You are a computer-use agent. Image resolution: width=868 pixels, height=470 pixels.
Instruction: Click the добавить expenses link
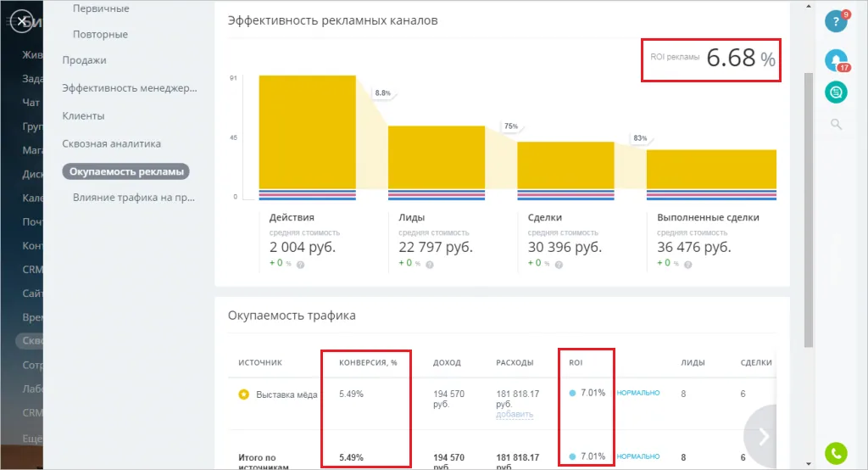click(515, 414)
